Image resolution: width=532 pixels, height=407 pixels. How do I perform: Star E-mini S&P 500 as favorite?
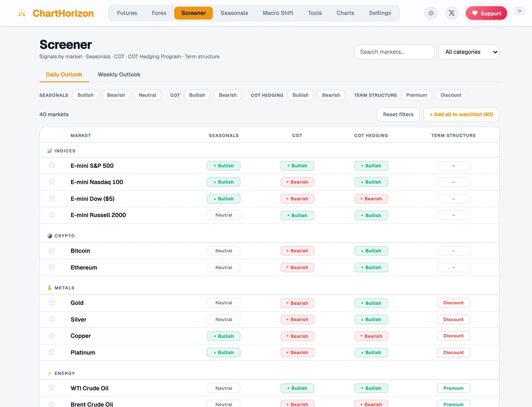pos(52,165)
